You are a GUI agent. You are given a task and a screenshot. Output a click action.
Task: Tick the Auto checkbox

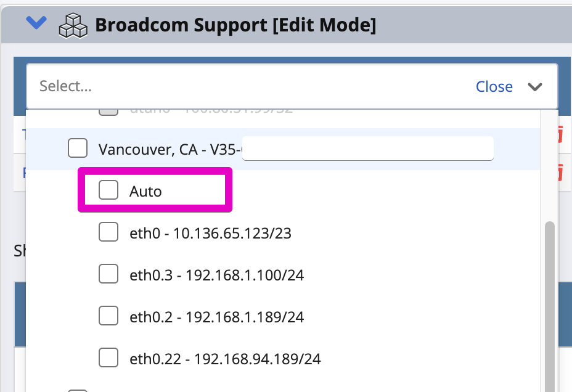coord(108,190)
